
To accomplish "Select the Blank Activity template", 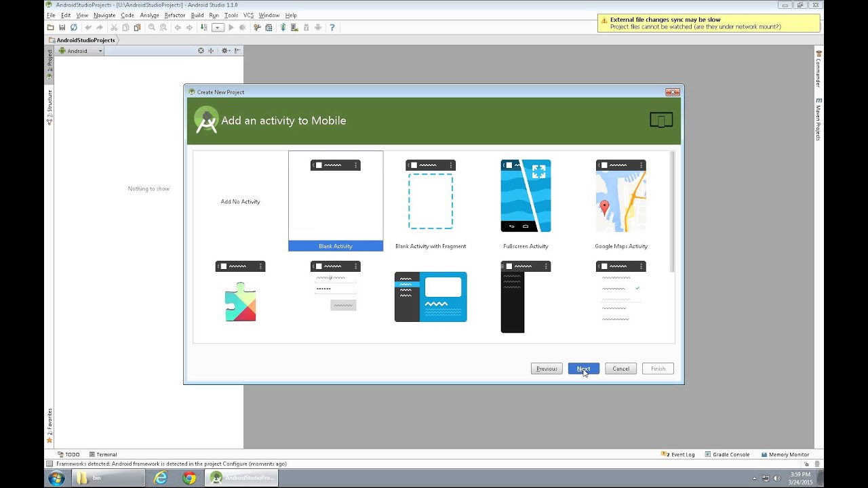I will point(336,201).
